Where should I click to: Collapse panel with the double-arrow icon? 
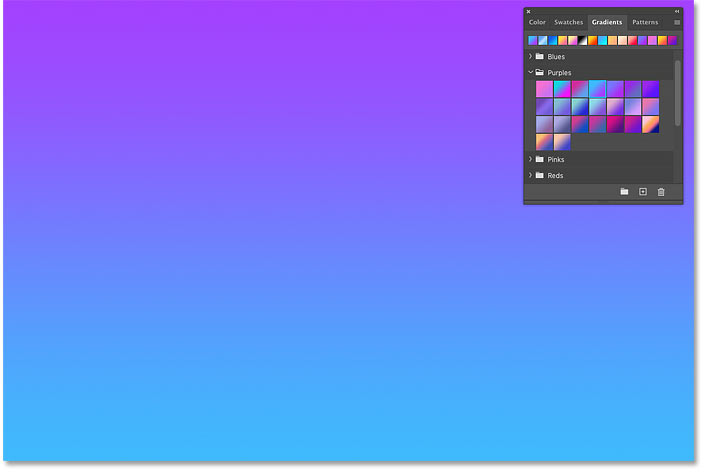tap(677, 11)
